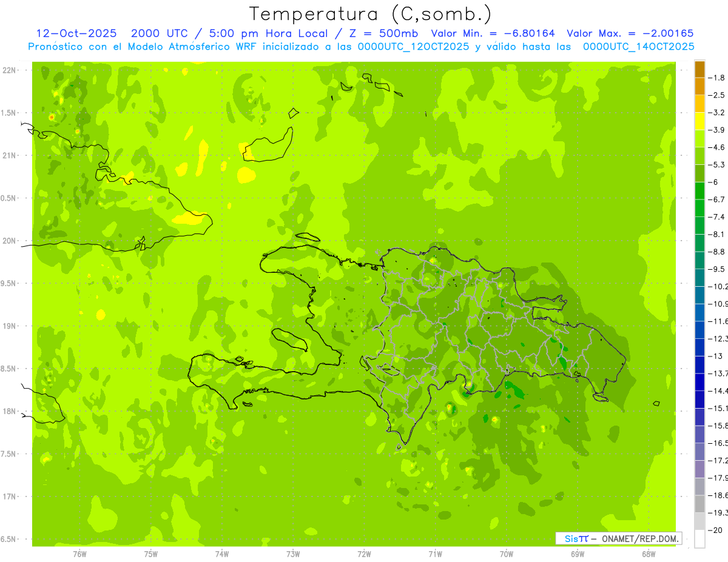The image size is (728, 562).
Task: Click the '17N' latitude label
Action: [8, 497]
